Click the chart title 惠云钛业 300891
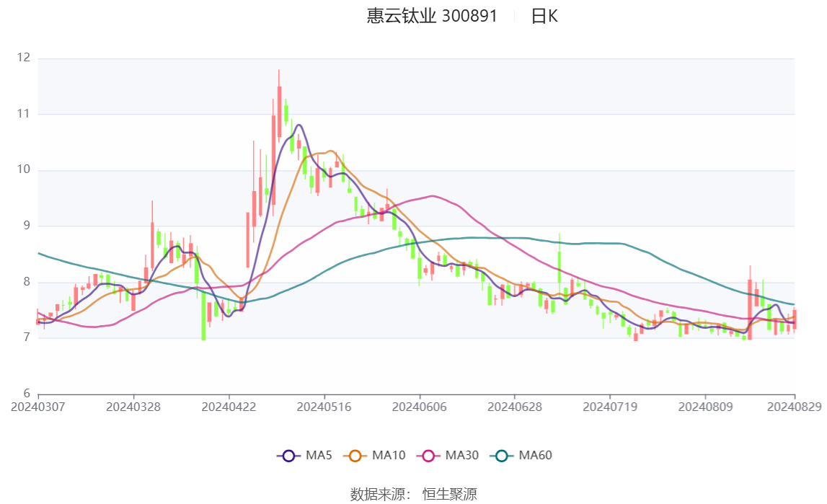The image size is (827, 504). click(x=432, y=16)
